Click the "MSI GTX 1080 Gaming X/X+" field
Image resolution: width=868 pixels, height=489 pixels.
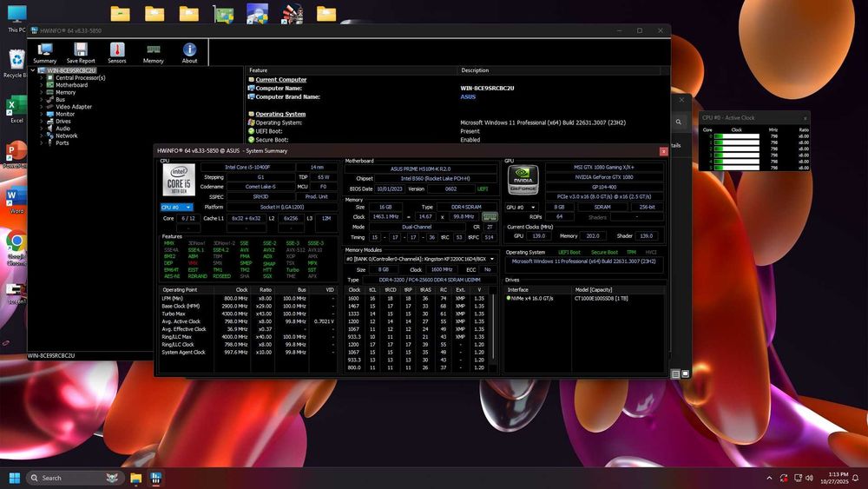tap(604, 167)
